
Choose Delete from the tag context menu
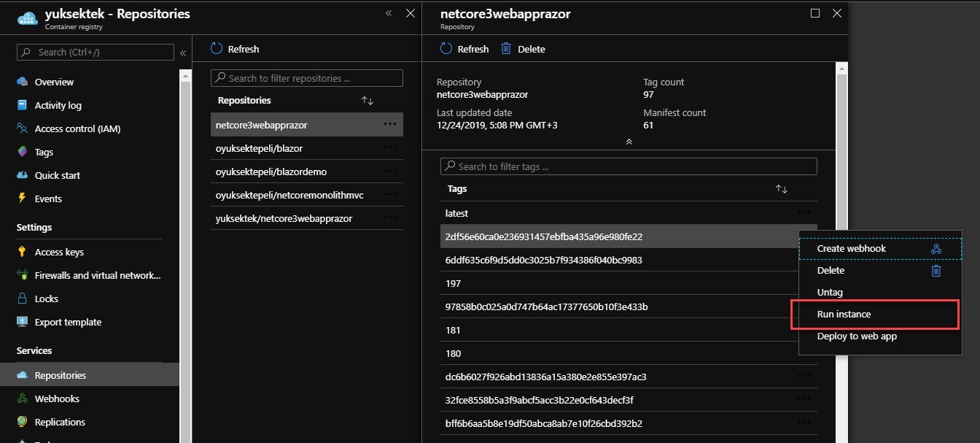click(x=880, y=271)
